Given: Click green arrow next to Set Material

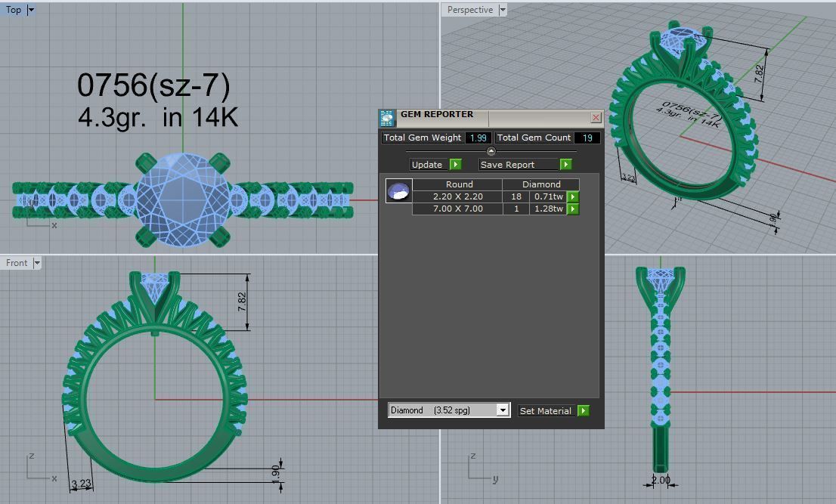Looking at the screenshot, I should 584,411.
